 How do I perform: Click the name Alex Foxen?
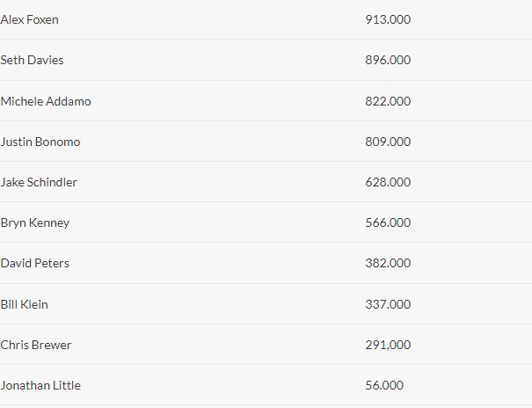coord(30,19)
